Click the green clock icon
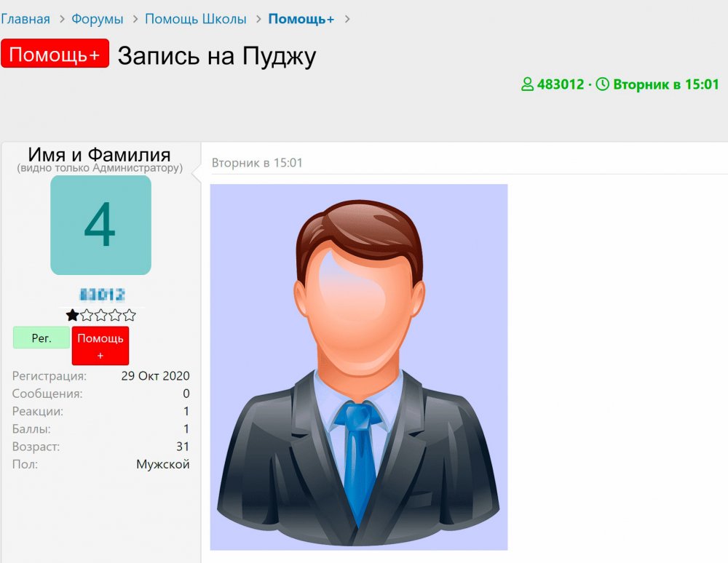Image resolution: width=728 pixels, height=563 pixels. click(x=602, y=84)
